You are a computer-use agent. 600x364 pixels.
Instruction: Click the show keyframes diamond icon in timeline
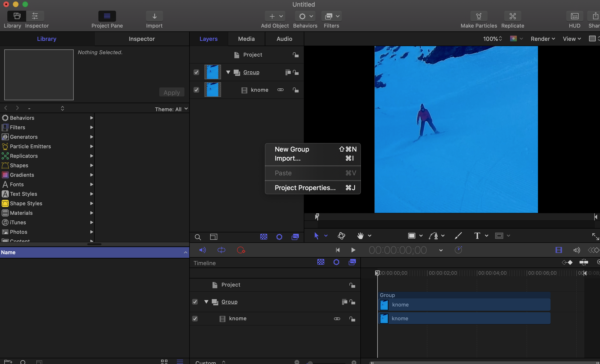click(567, 262)
